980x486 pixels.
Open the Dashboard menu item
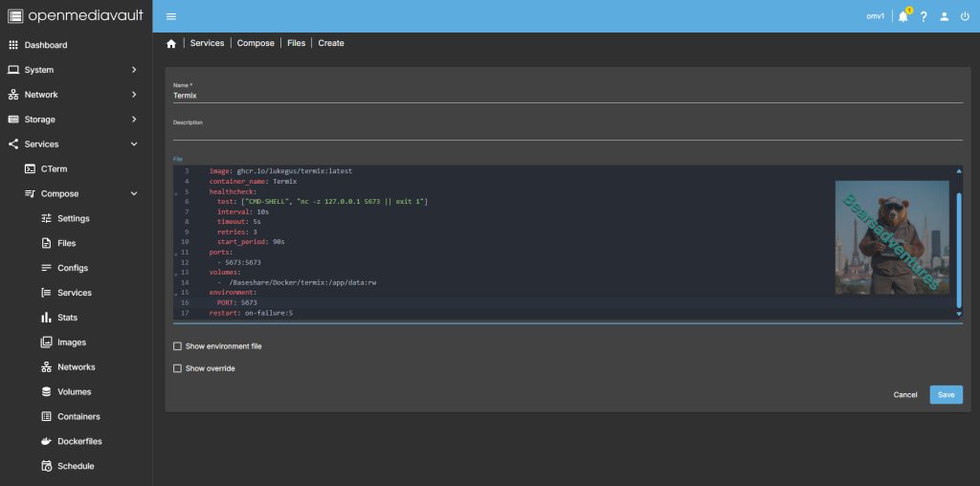click(x=46, y=45)
